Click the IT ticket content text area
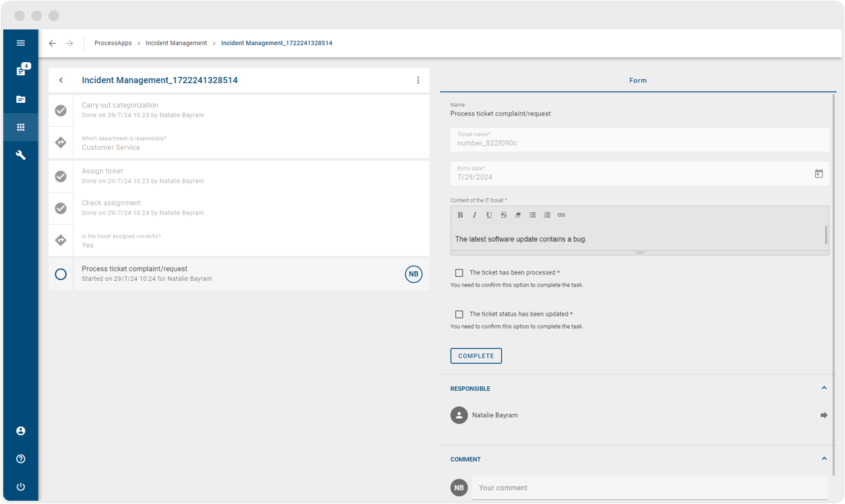Screen dimensions: 845x504 point(637,239)
